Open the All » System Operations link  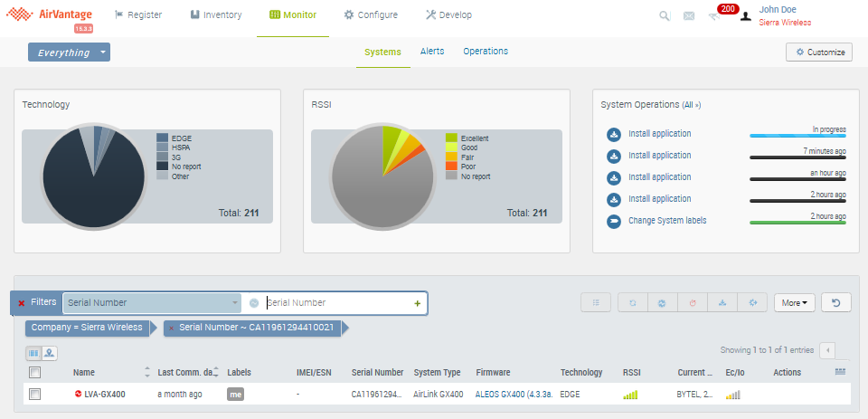pos(692,105)
